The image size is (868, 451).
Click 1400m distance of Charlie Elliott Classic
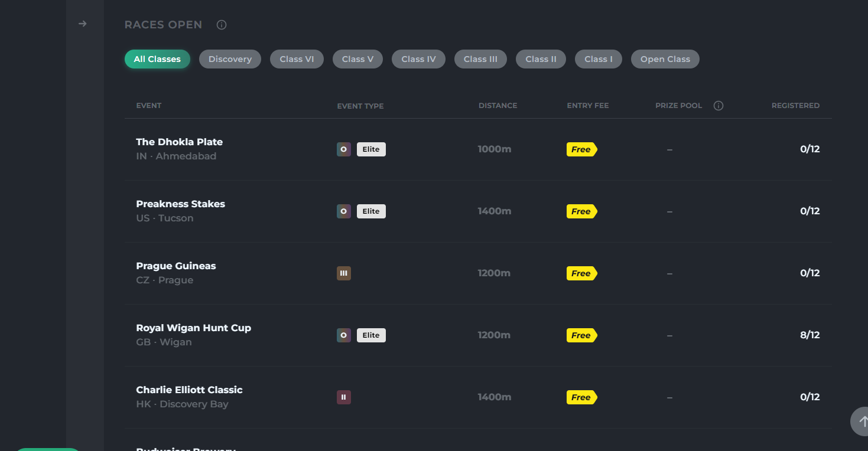(495, 397)
